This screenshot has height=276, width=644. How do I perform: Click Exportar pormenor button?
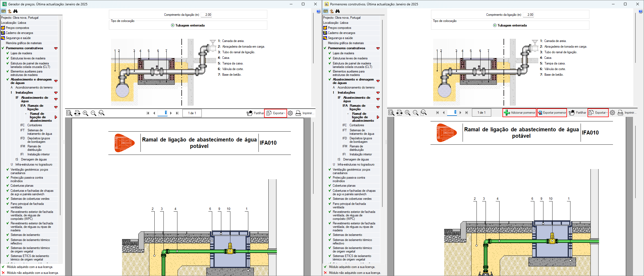[x=552, y=113]
